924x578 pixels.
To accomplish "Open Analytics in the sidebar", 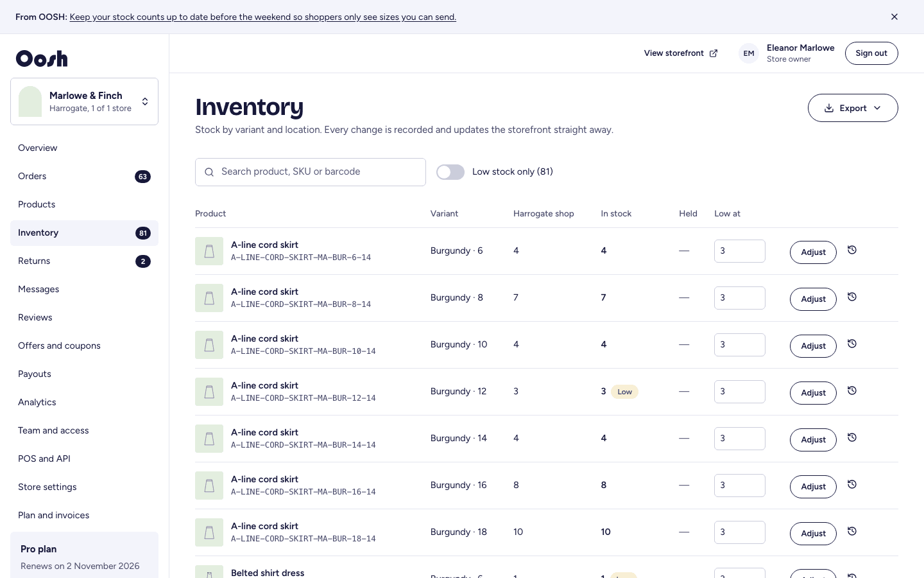I will [x=84, y=402].
